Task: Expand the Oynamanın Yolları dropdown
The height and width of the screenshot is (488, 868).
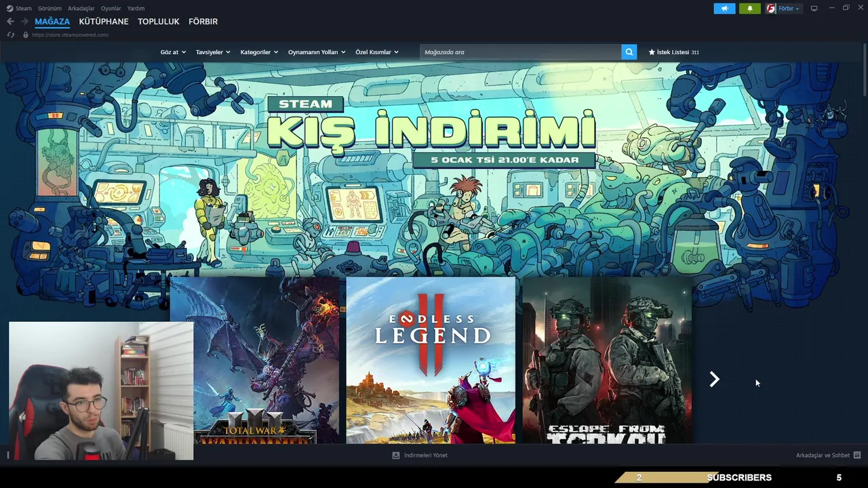Action: pyautogui.click(x=317, y=52)
